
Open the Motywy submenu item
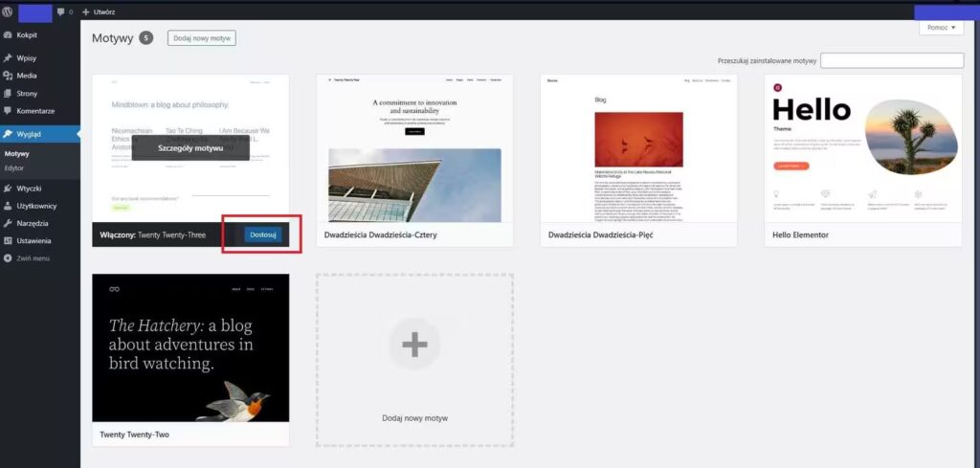[17, 154]
